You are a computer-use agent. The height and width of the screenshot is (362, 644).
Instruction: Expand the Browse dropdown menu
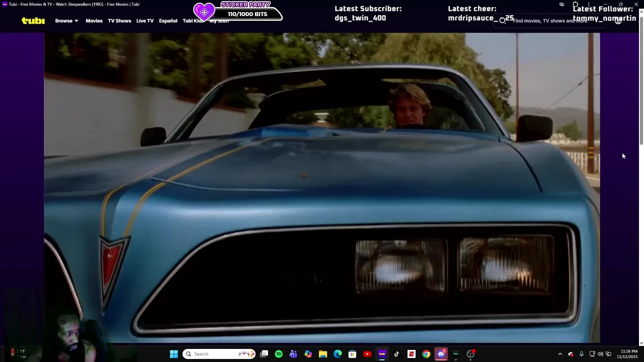(x=66, y=21)
